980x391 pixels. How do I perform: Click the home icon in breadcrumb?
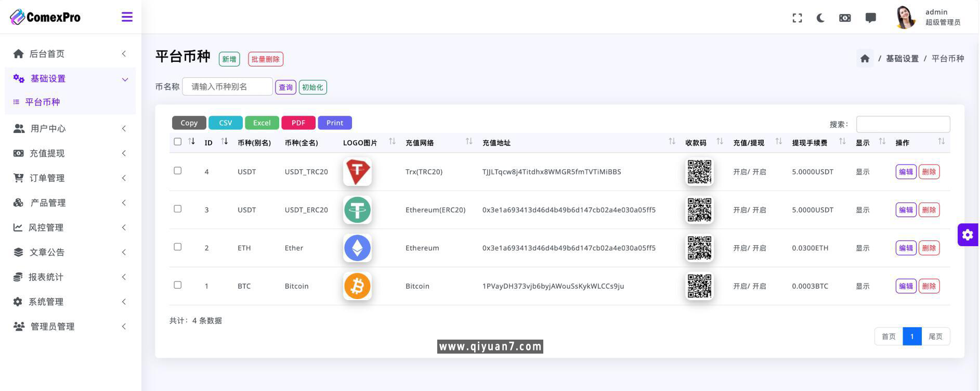tap(865, 59)
